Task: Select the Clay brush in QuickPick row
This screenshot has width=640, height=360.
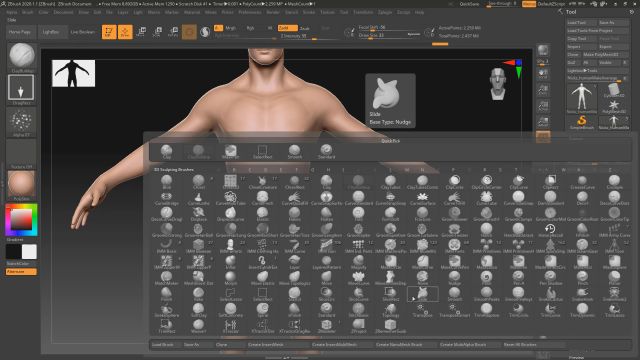Action: point(167,151)
